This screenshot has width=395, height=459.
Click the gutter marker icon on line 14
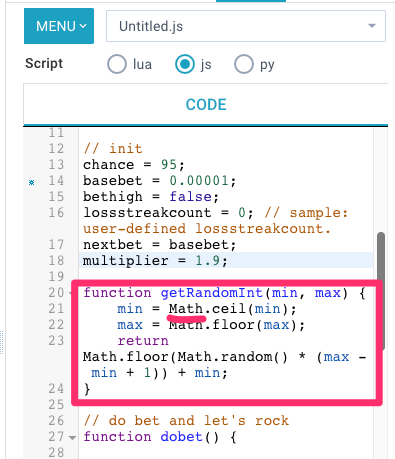tap(32, 182)
